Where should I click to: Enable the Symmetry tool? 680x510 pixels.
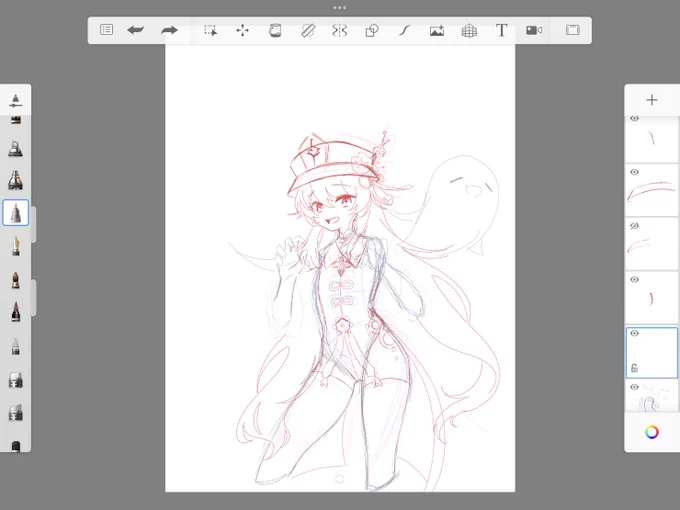[340, 30]
